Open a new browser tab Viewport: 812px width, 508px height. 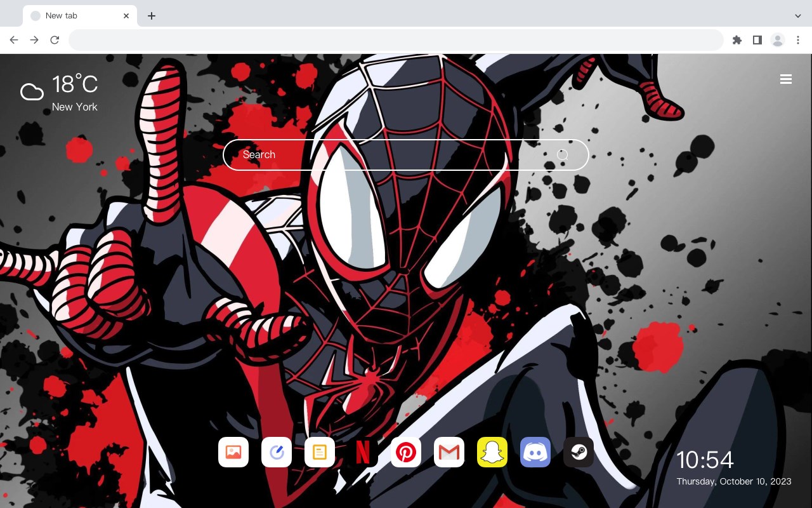tap(151, 16)
